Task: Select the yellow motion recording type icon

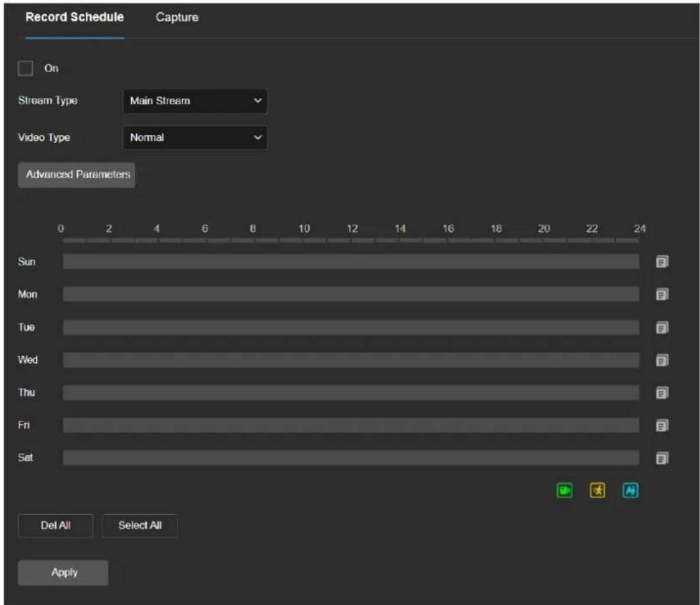Action: pyautogui.click(x=597, y=491)
